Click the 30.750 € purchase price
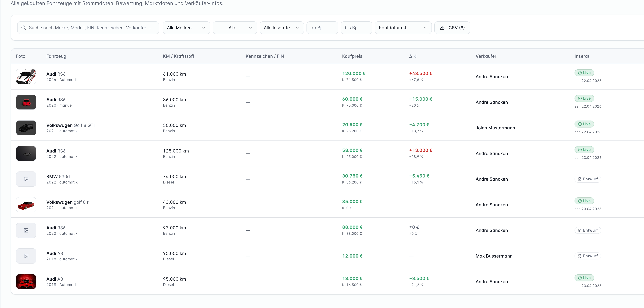644x308 pixels. click(x=352, y=176)
